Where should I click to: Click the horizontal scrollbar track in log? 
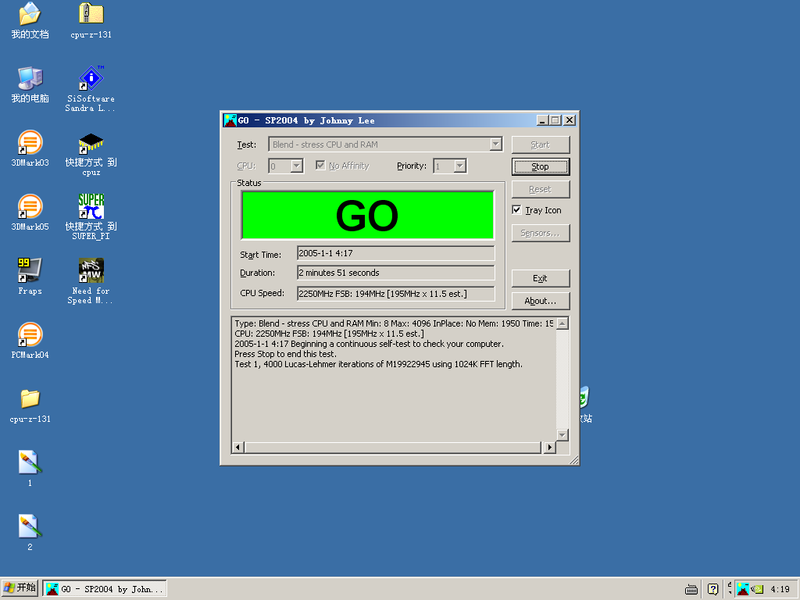click(393, 447)
